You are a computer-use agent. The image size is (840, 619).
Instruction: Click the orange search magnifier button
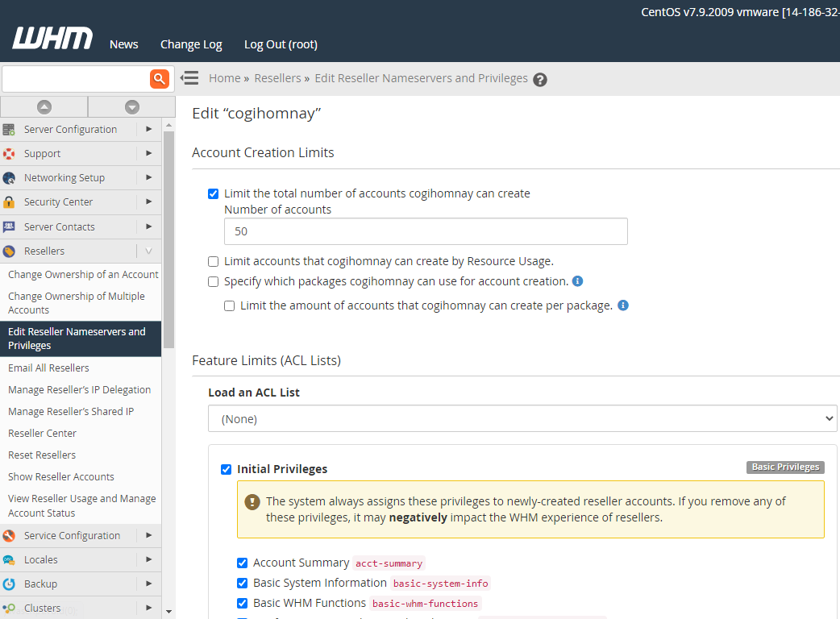[x=160, y=78]
